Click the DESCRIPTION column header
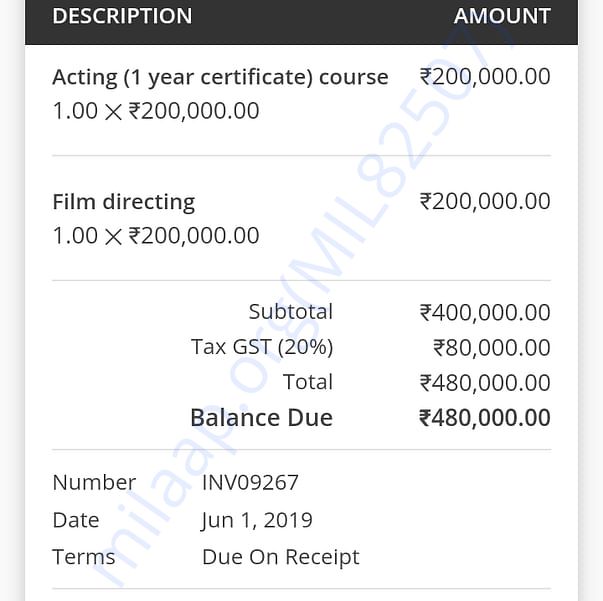The height and width of the screenshot is (601, 603). click(x=122, y=16)
